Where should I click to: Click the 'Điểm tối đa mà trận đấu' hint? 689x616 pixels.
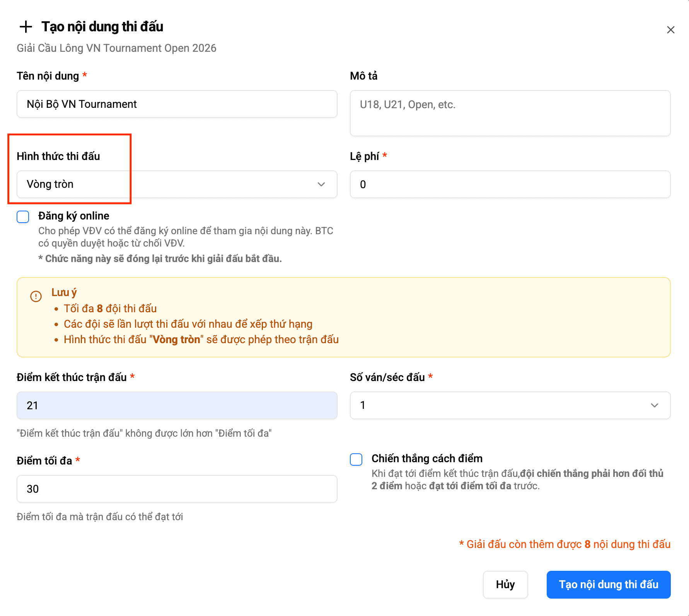tap(100, 517)
